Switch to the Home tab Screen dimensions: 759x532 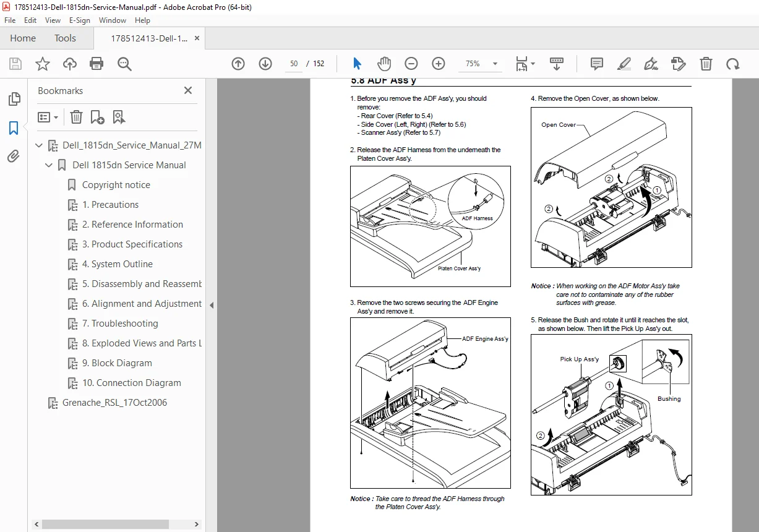click(23, 38)
